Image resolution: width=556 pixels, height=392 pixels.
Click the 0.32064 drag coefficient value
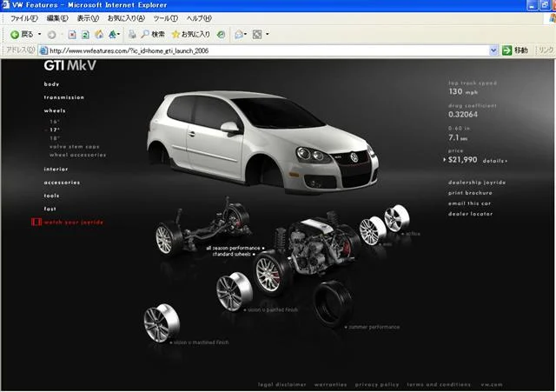click(463, 114)
